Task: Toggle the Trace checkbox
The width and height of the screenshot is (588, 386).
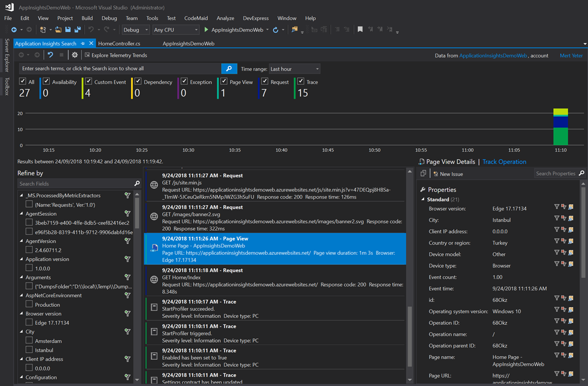Action: (x=300, y=81)
